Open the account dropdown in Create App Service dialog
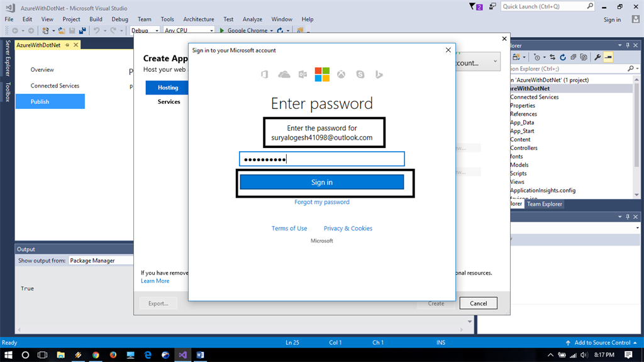The height and width of the screenshot is (362, 644). pos(495,62)
